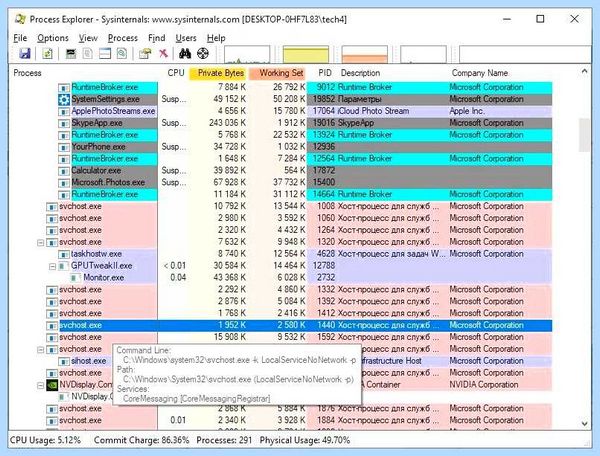Click the Monitor.exe process icon
The width and height of the screenshot is (600, 456).
click(x=76, y=278)
